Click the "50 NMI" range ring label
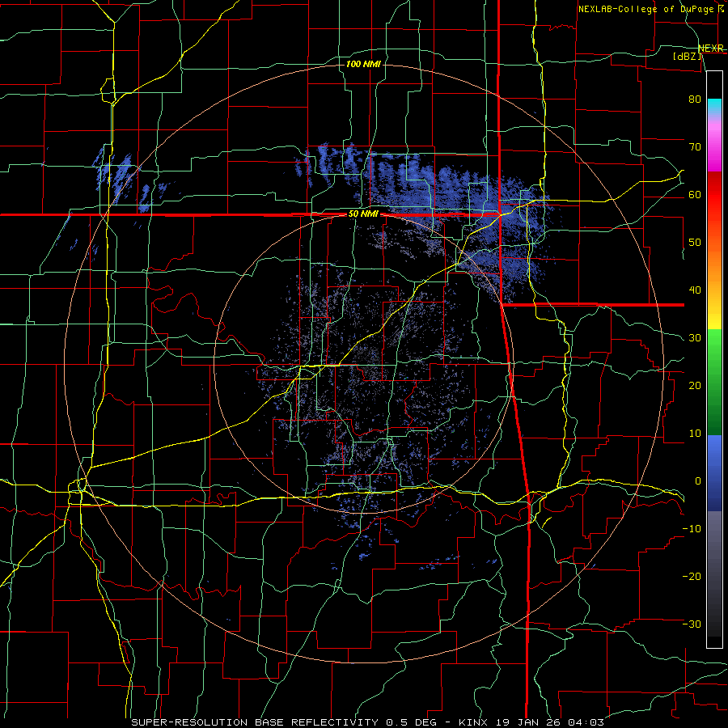Screen dimensions: 728x728 (x=363, y=214)
